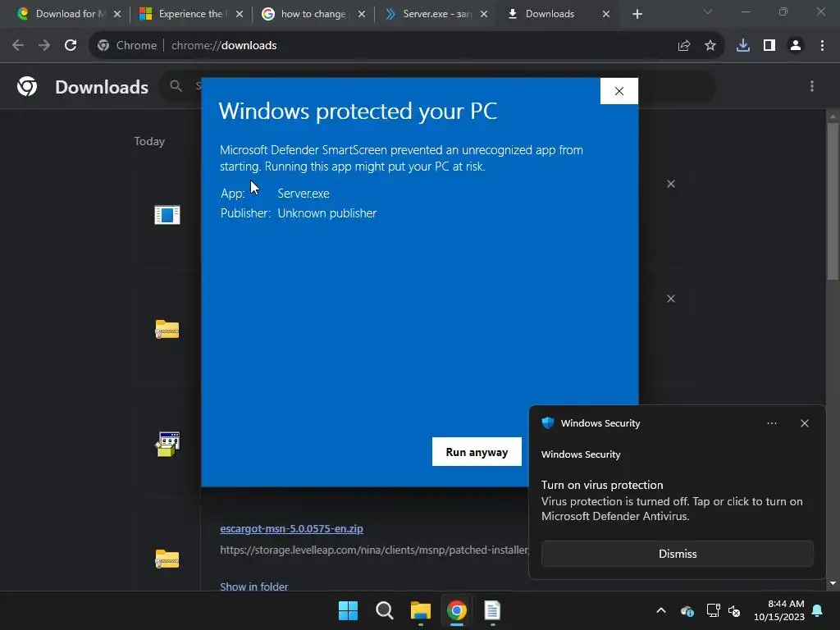Open the Notepad taskbar icon

pyautogui.click(x=492, y=610)
